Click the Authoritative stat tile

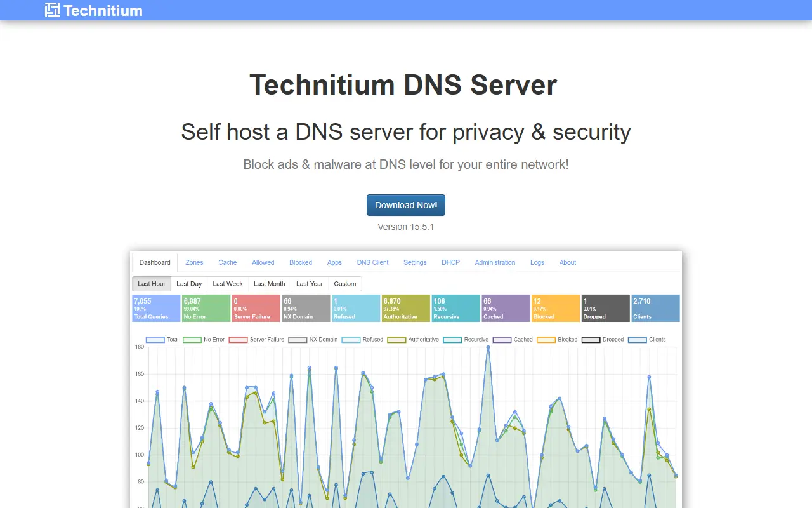pyautogui.click(x=406, y=308)
